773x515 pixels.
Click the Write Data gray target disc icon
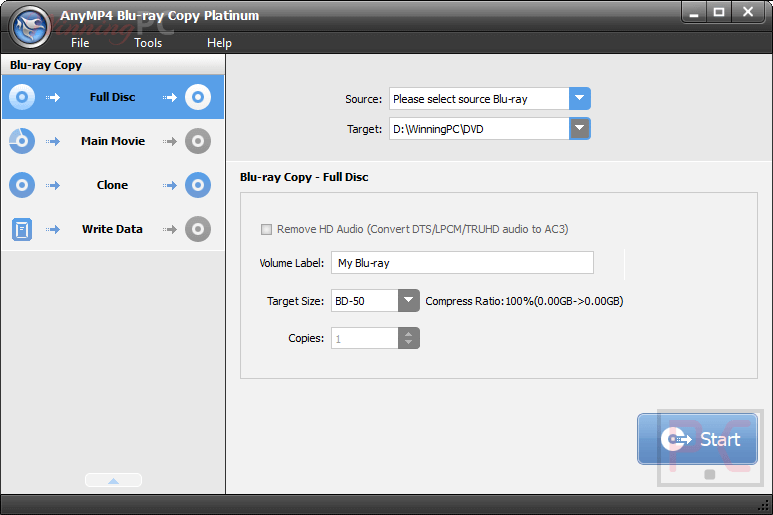coord(198,229)
